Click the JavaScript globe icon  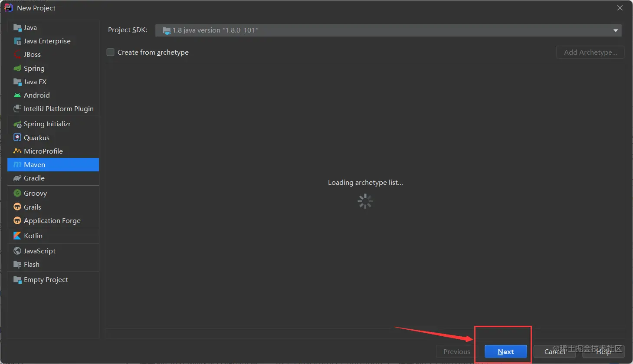17,251
